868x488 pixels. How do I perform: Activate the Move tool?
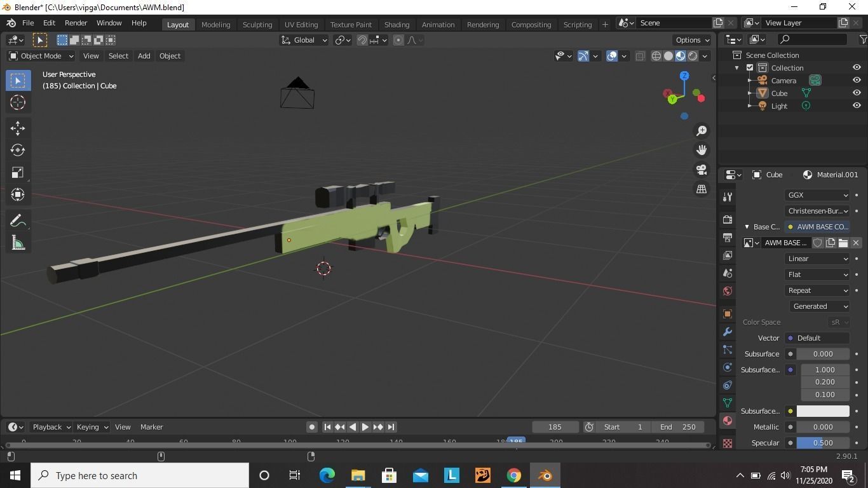(x=18, y=128)
